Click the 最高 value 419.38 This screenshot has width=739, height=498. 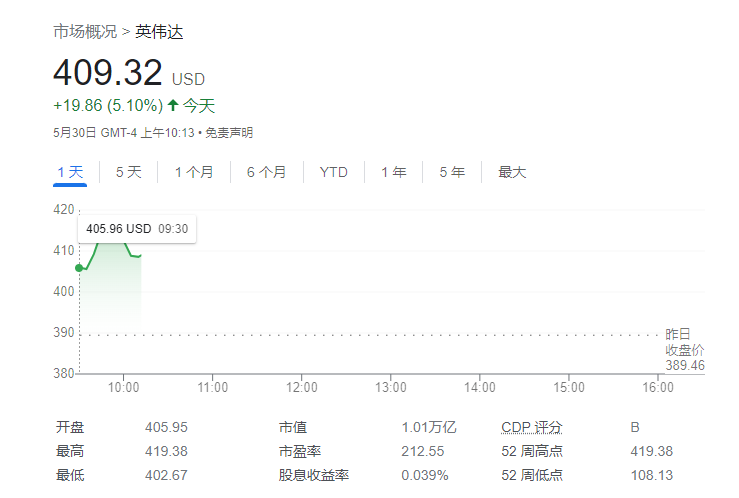click(166, 451)
